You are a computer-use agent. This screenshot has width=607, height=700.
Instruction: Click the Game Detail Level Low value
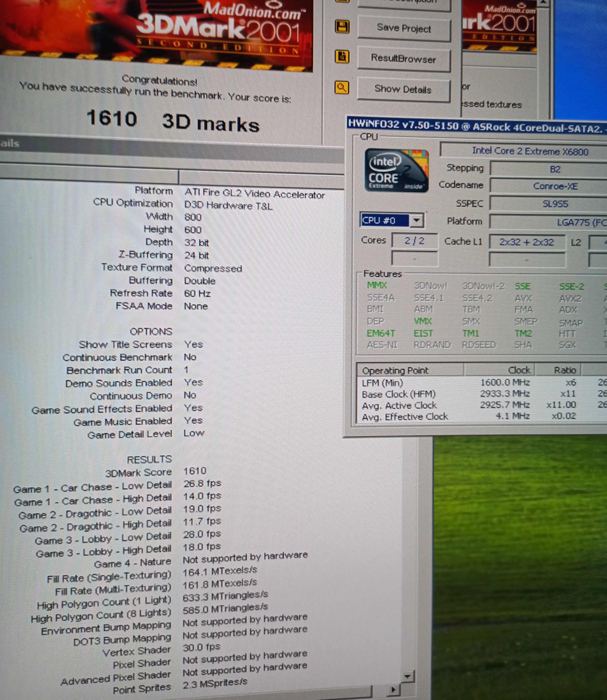click(194, 433)
